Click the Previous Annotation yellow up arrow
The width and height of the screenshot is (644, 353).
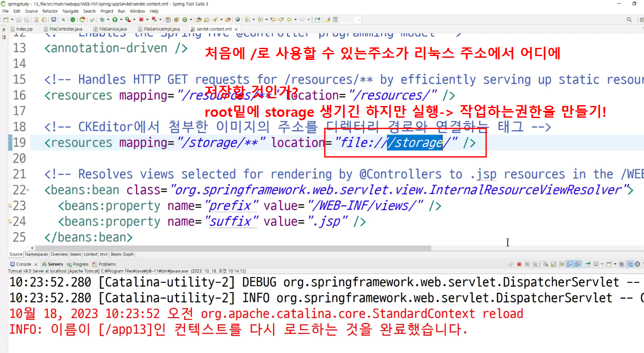pos(260,19)
